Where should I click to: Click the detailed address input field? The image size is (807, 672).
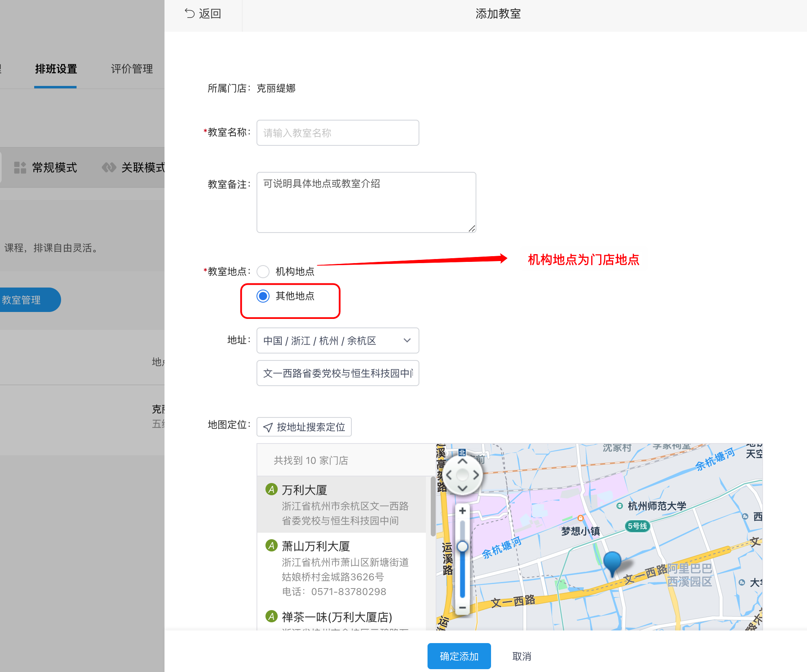pyautogui.click(x=338, y=373)
